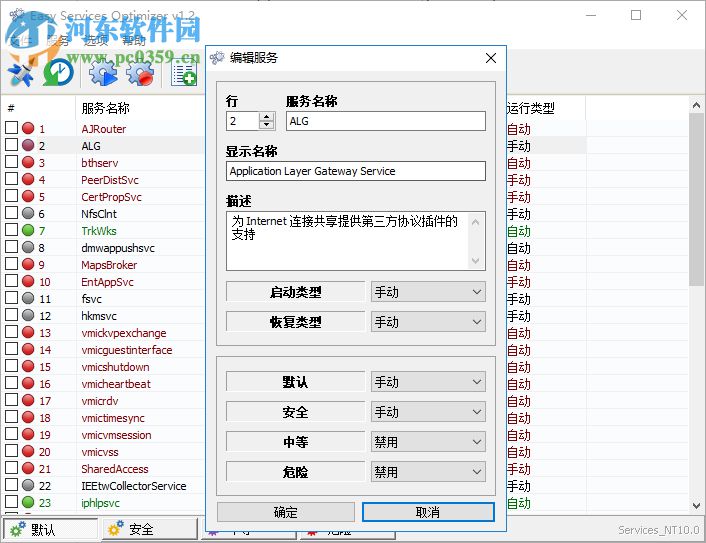Click the 默认 label button in dialog

coord(295,382)
